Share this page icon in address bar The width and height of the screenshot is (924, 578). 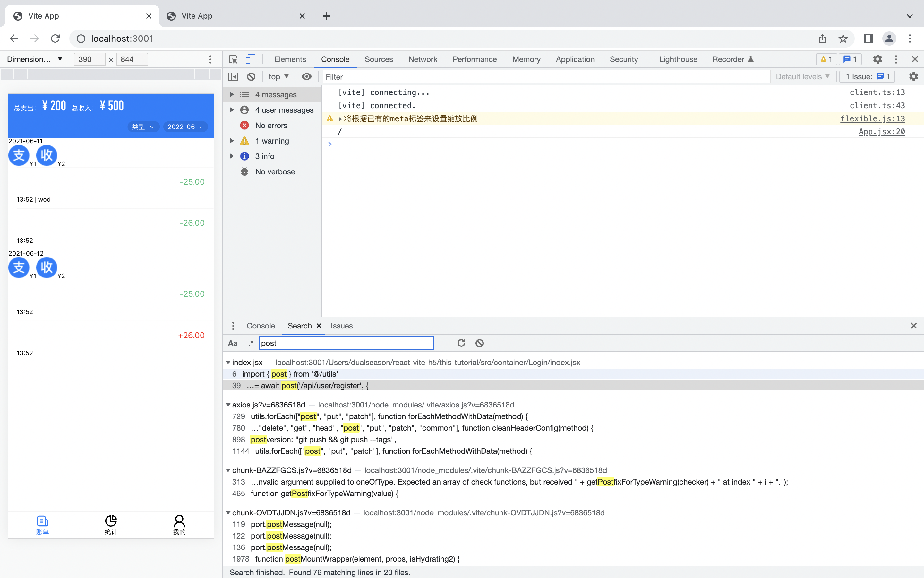pyautogui.click(x=822, y=39)
